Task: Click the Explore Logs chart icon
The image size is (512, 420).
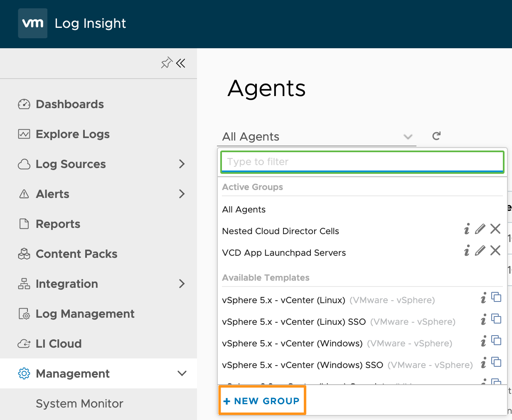Action: tap(24, 134)
